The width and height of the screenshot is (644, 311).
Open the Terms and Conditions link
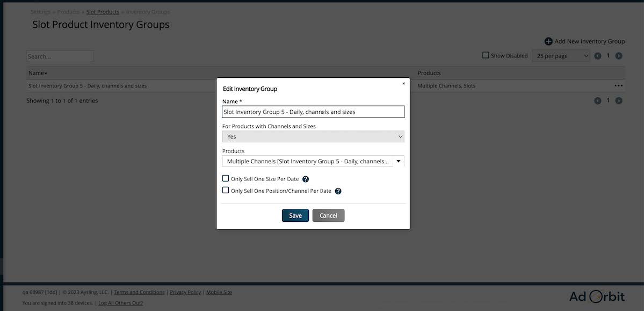pos(139,292)
